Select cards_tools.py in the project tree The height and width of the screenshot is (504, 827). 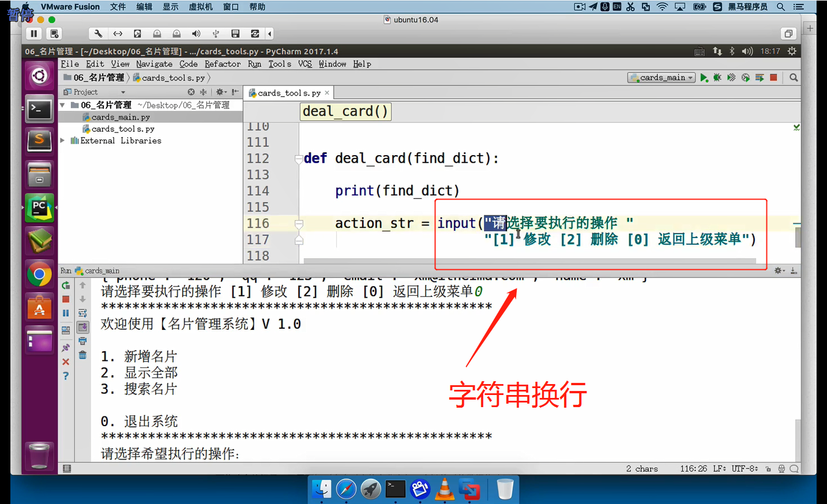tap(123, 129)
